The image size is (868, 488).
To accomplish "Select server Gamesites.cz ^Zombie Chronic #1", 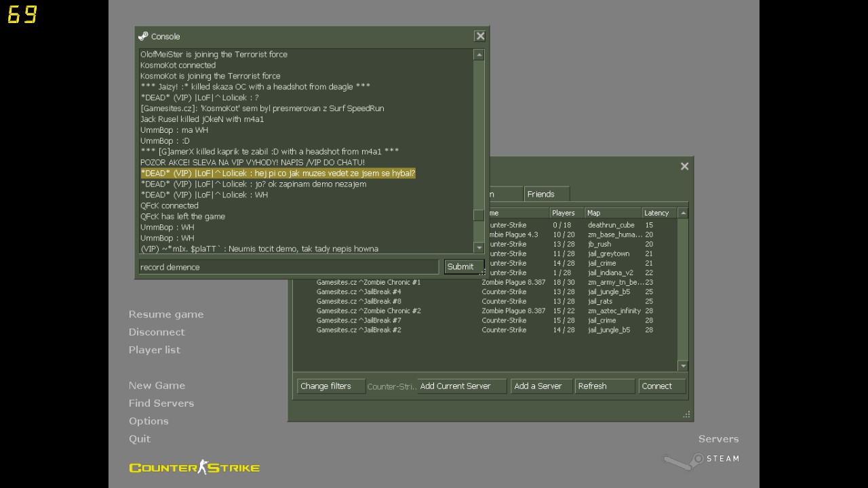I will (x=485, y=282).
